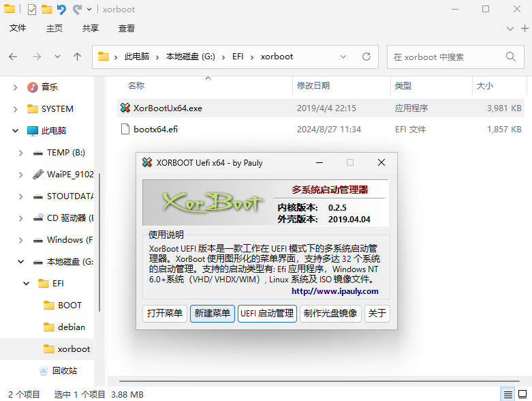Click the bootx64.efi file icon
This screenshot has width=532, height=401.
[x=125, y=129]
